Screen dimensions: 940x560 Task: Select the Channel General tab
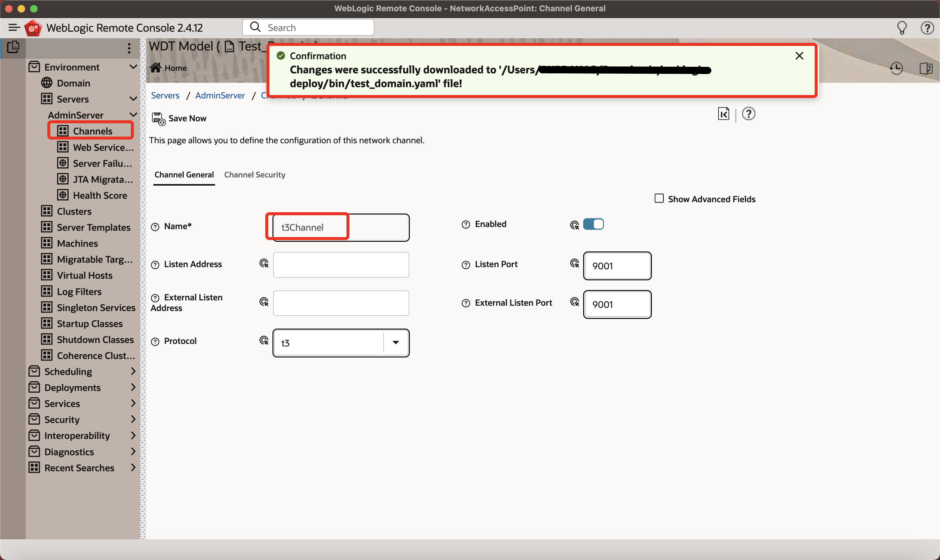pyautogui.click(x=184, y=175)
